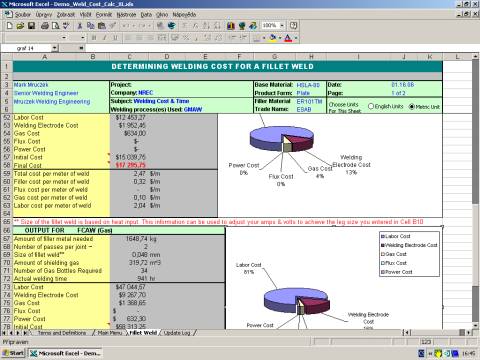Image resolution: width=480 pixels, height=360 pixels.
Task: Open Print Preview from the toolbar
Action: click(x=55, y=26)
